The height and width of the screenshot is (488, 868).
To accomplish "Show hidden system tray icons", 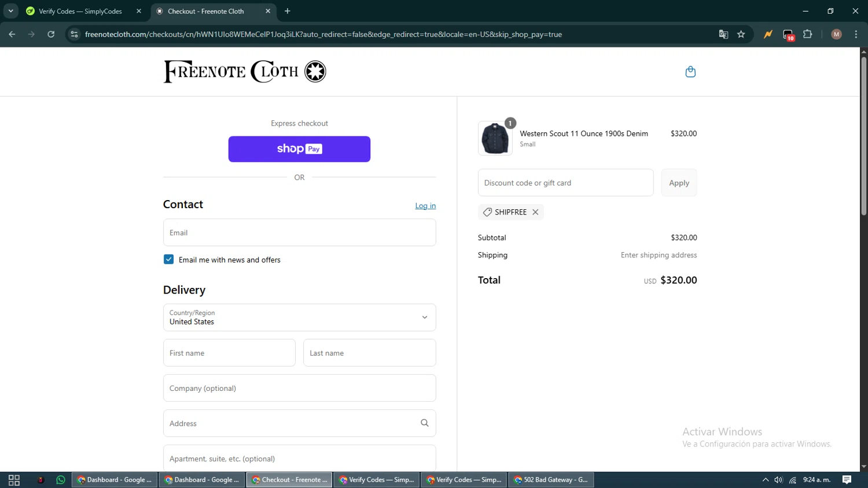I will coord(765,480).
